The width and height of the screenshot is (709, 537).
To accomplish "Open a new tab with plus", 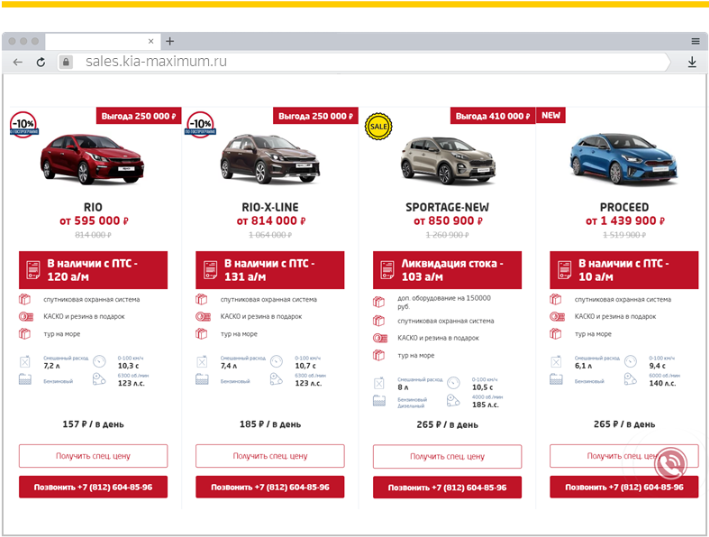I will (170, 41).
